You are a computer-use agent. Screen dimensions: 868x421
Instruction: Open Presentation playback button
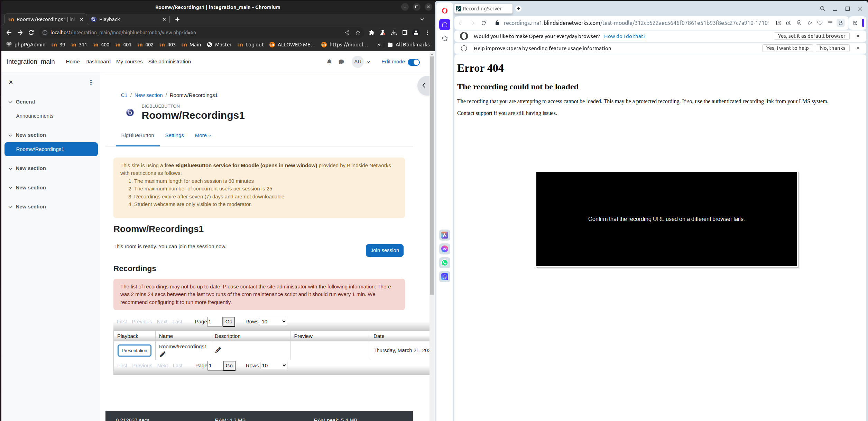(x=134, y=350)
